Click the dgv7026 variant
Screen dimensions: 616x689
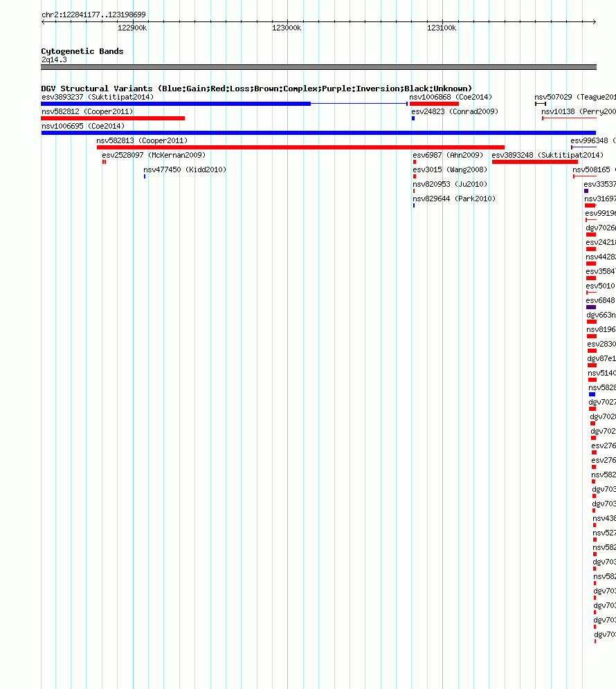tap(591, 235)
